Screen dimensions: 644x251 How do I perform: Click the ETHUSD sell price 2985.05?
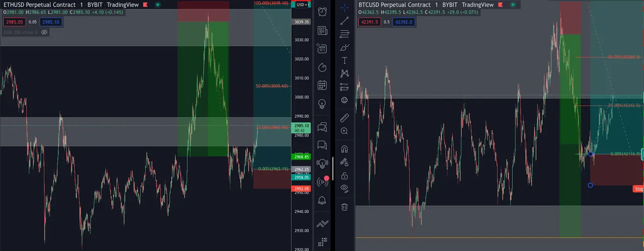[x=14, y=22]
